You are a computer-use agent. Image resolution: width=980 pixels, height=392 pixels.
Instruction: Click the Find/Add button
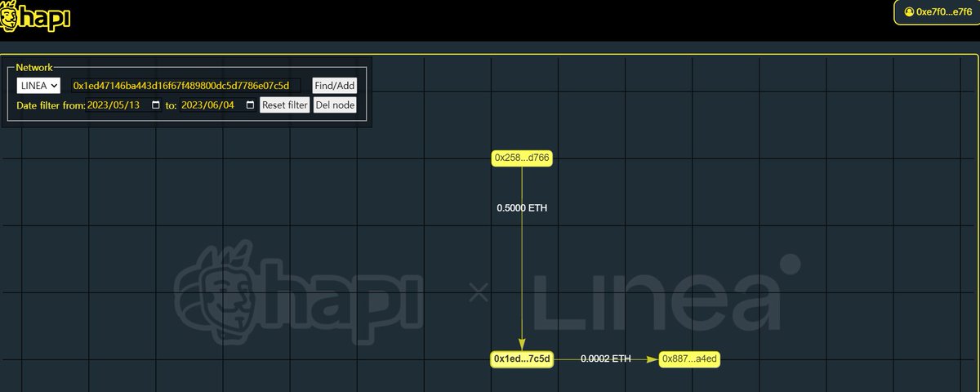coord(335,85)
